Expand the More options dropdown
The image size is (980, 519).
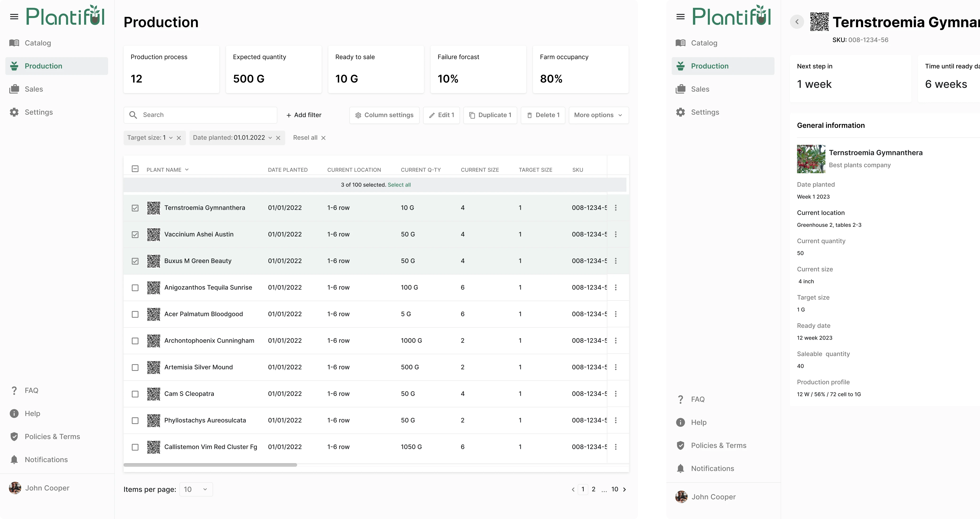[x=598, y=115]
